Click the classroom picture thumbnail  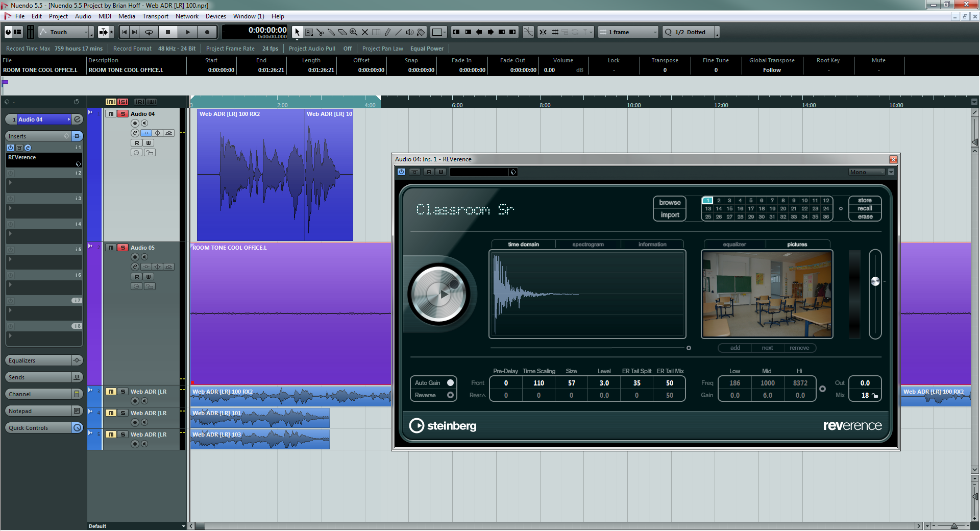[767, 294]
